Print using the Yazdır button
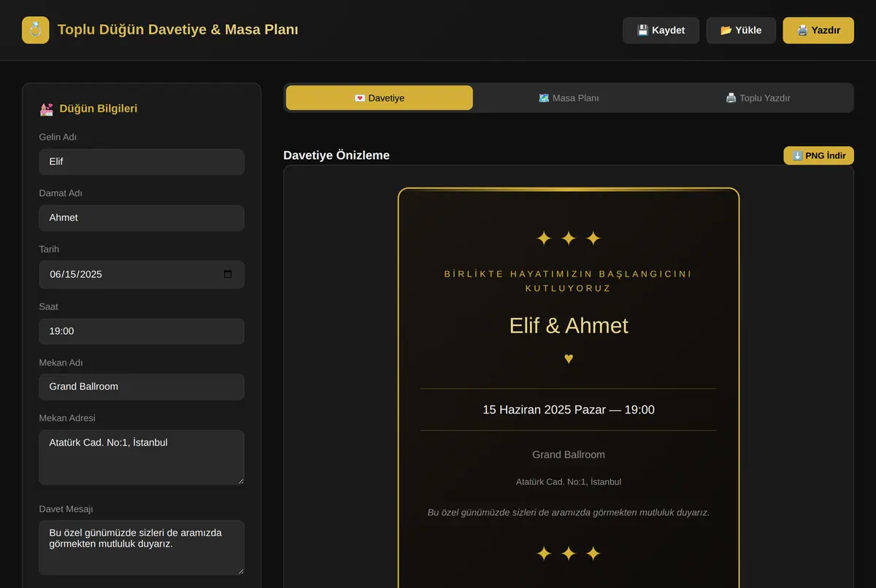 click(818, 31)
